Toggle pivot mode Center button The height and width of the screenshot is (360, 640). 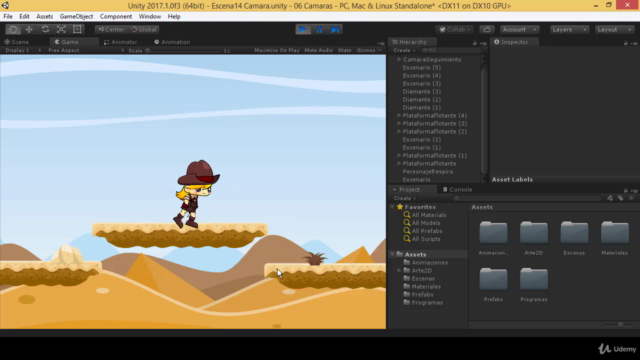[x=111, y=29]
